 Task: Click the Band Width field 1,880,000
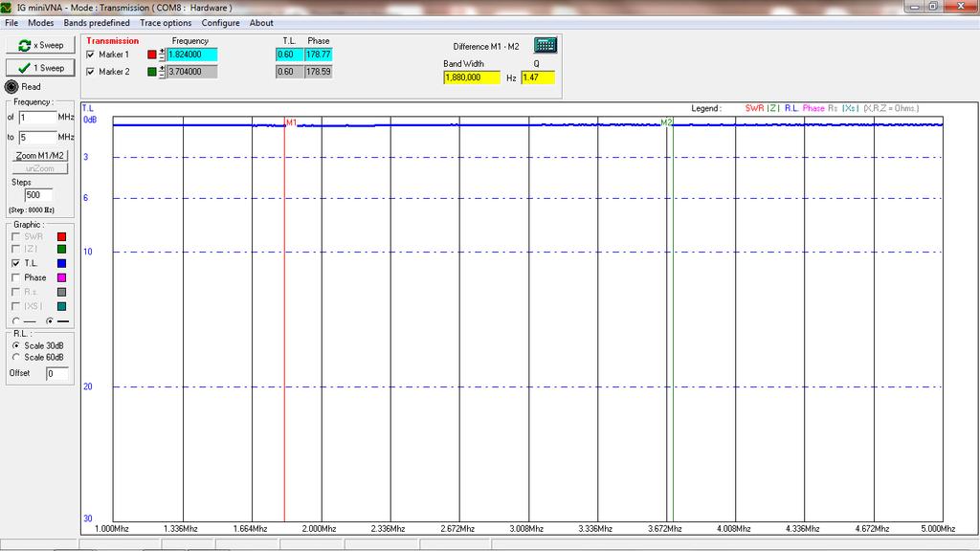472,77
